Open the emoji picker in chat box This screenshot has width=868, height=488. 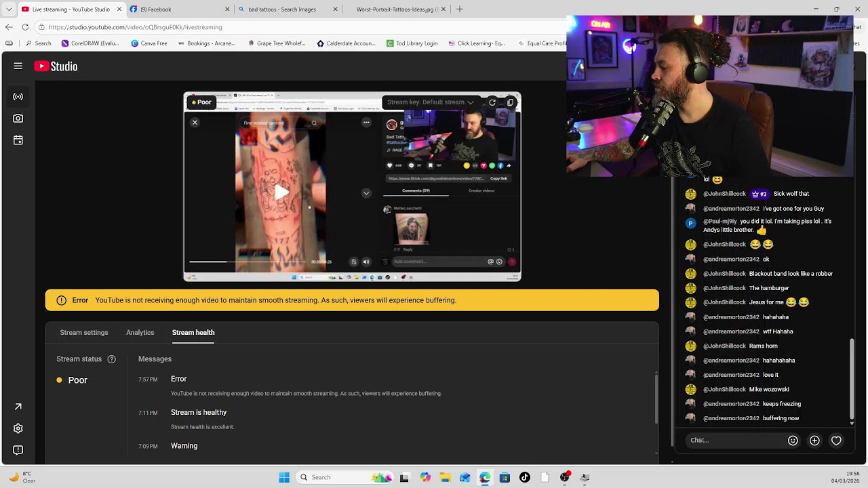point(793,441)
